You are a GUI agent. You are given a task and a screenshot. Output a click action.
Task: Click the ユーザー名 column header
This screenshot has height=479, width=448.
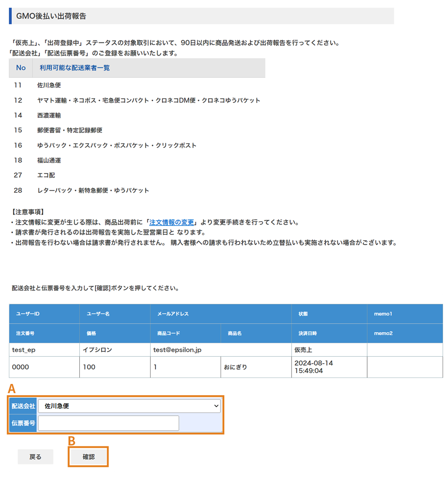pos(115,314)
